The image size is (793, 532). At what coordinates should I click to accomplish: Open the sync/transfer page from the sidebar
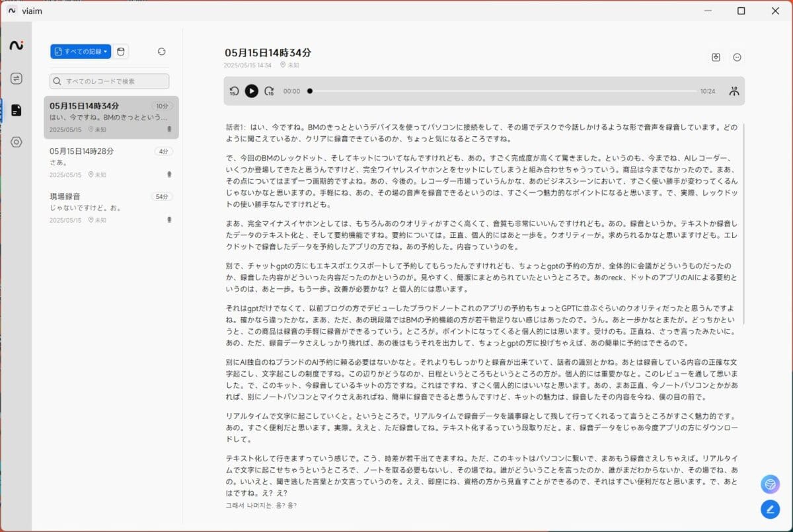16,79
